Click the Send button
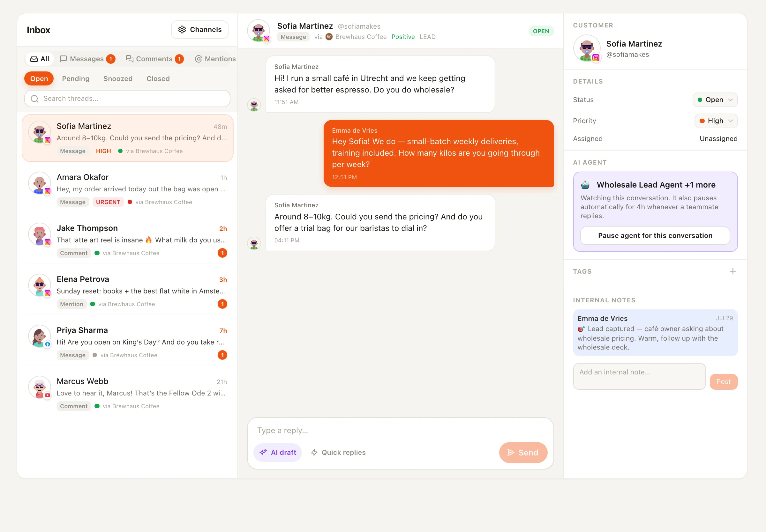766x532 pixels. 523,453
